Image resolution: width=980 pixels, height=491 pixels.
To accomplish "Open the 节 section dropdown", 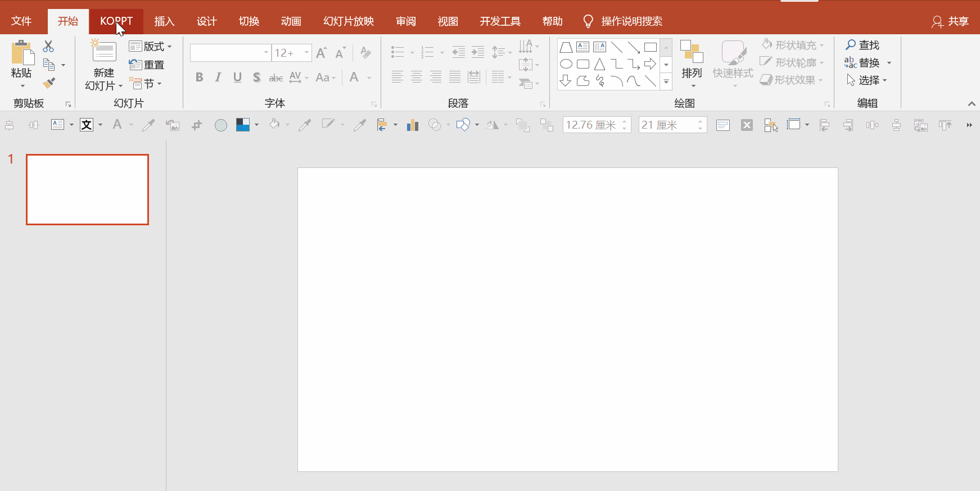I will (x=146, y=84).
